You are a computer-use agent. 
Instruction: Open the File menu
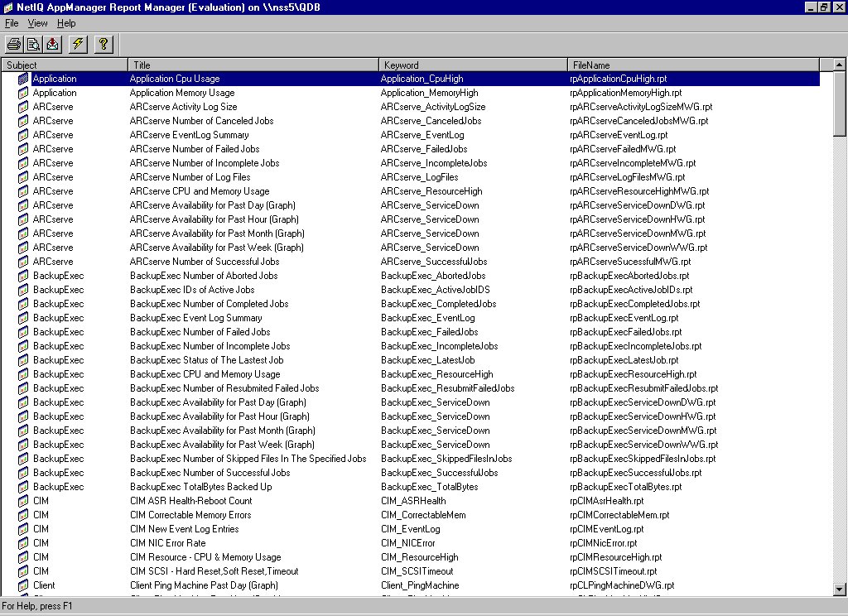point(12,23)
